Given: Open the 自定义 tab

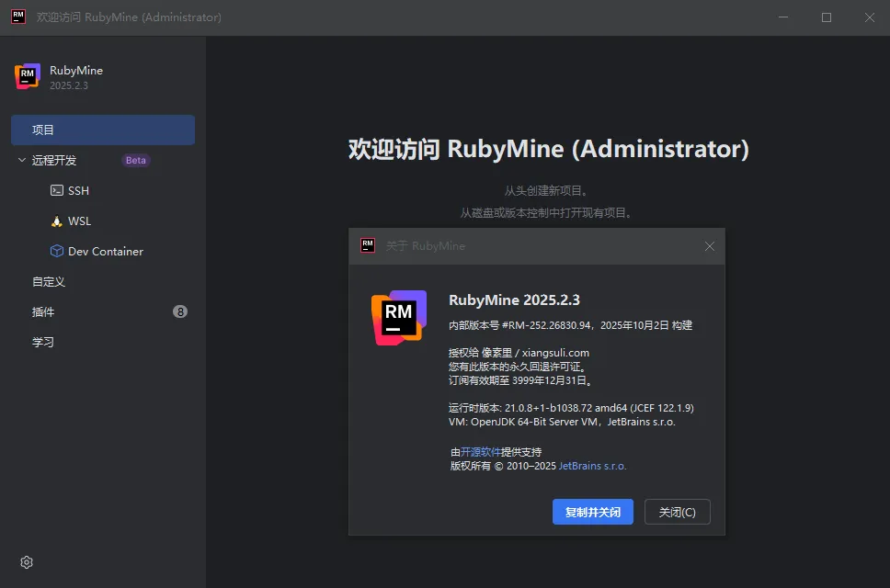Looking at the screenshot, I should click(49, 282).
